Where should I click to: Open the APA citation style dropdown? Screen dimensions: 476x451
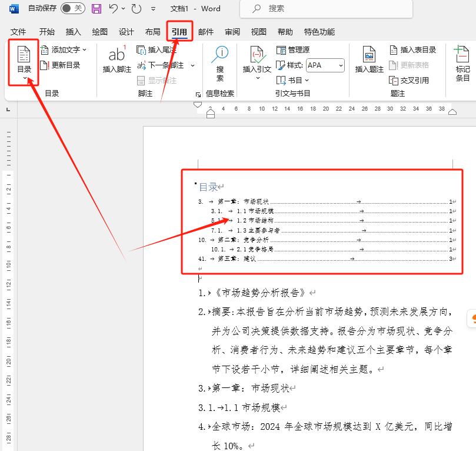[x=325, y=65]
